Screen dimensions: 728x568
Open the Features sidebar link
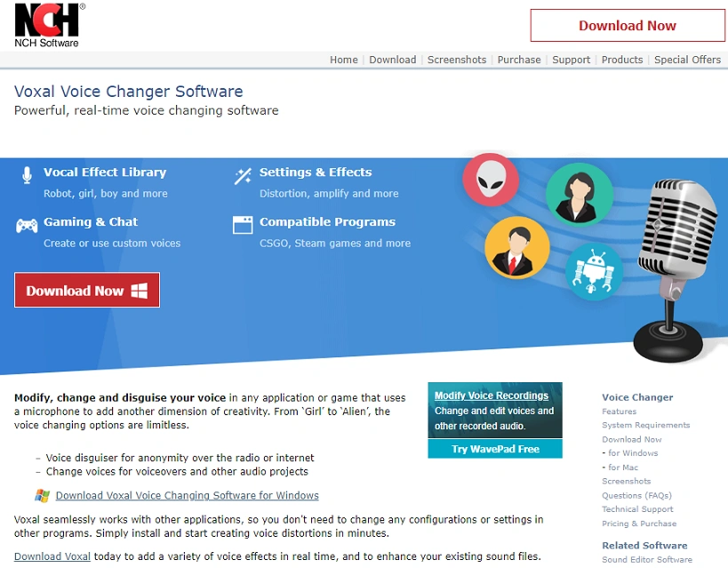619,412
